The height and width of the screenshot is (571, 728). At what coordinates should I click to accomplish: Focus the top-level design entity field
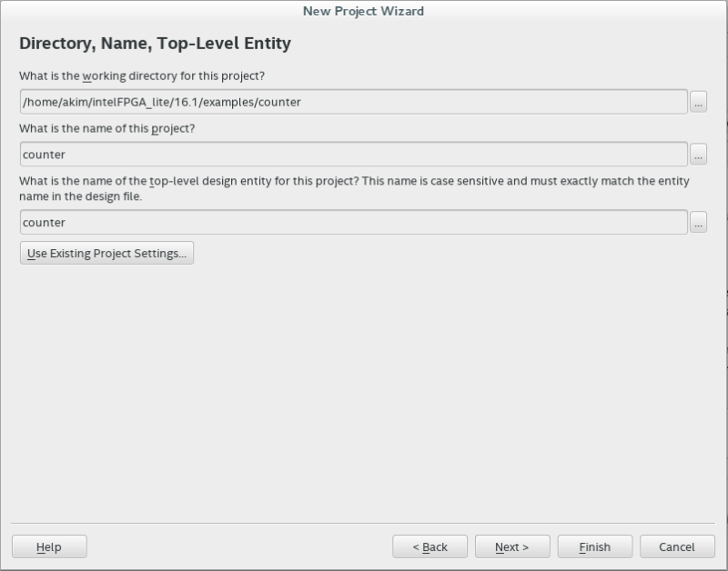click(x=354, y=222)
